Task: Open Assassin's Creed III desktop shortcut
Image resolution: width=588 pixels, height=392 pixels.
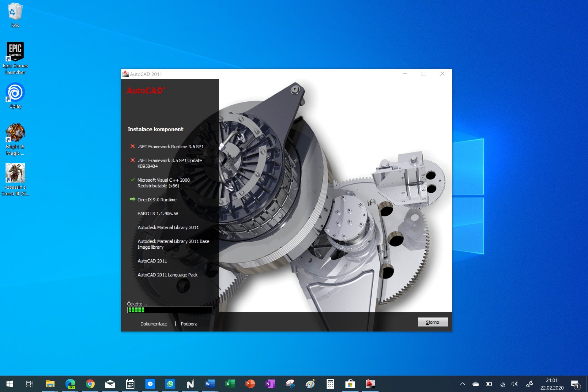Action: coord(15,180)
